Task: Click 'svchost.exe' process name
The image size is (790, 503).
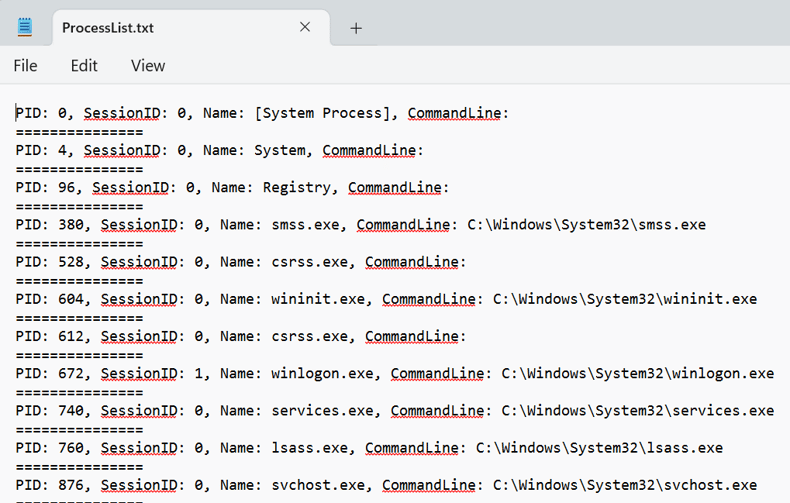Action: [318, 485]
